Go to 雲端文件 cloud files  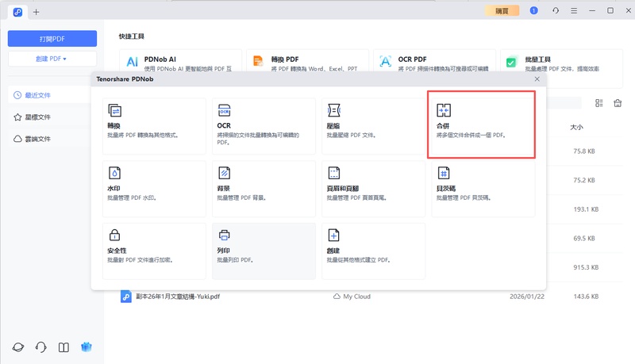[37, 139]
